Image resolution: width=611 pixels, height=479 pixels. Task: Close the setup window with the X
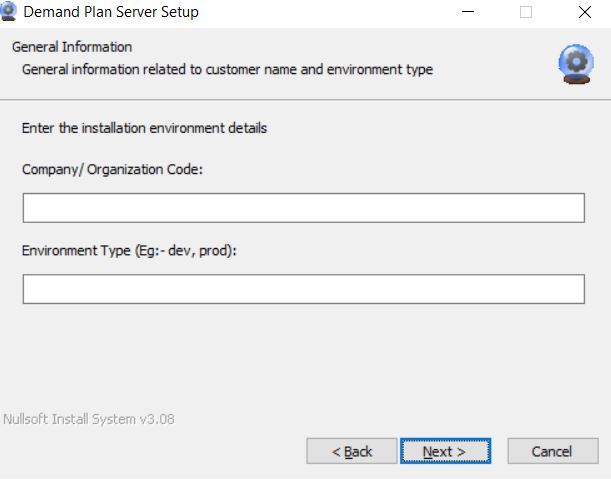584,12
